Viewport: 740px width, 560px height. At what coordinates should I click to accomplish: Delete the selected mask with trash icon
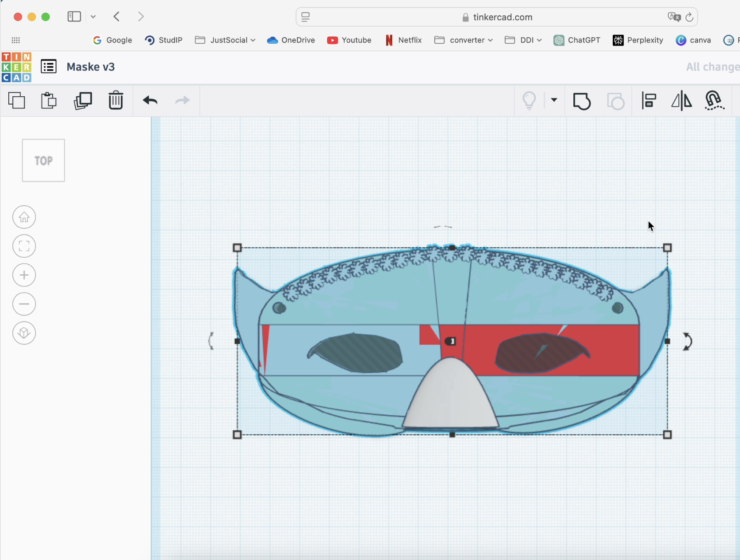tap(116, 101)
